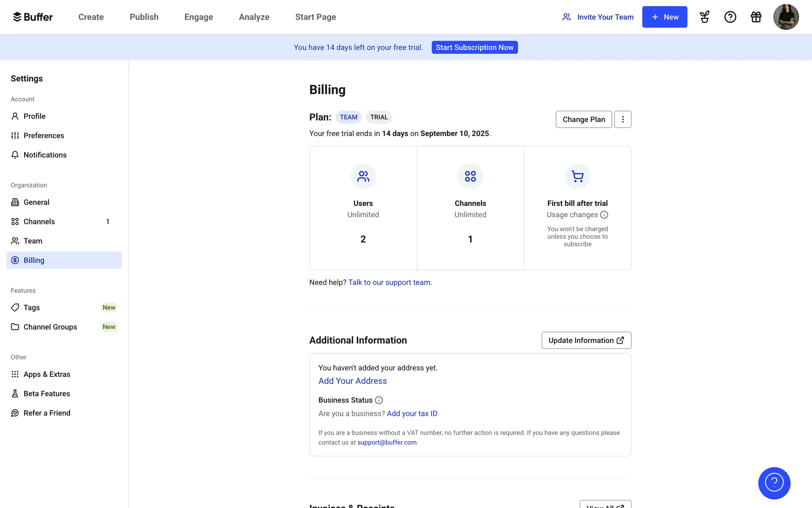The width and height of the screenshot is (812, 508).
Task: Click the Add your tax ID link
Action: coord(412,414)
